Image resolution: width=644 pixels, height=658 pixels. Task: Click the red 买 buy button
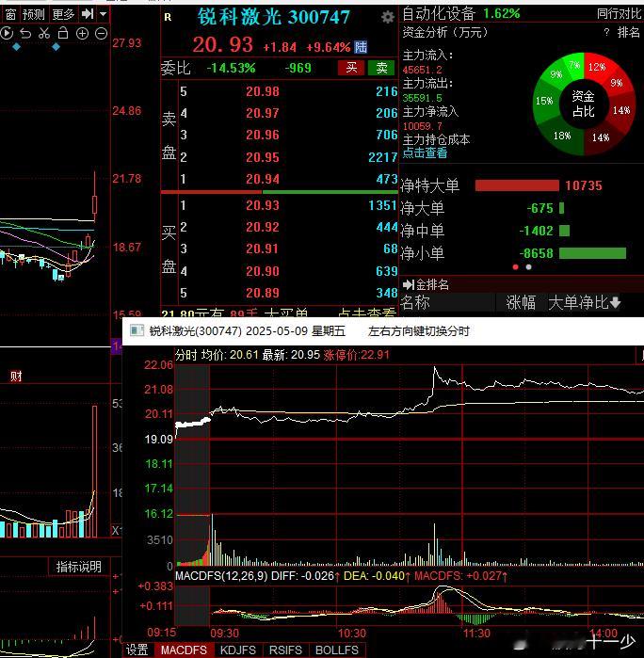pos(351,67)
